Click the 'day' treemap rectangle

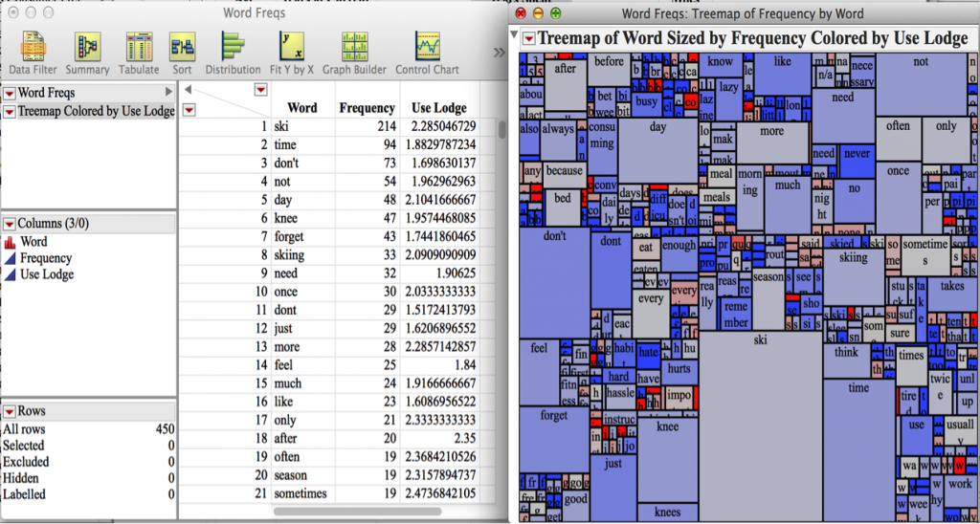(x=657, y=151)
